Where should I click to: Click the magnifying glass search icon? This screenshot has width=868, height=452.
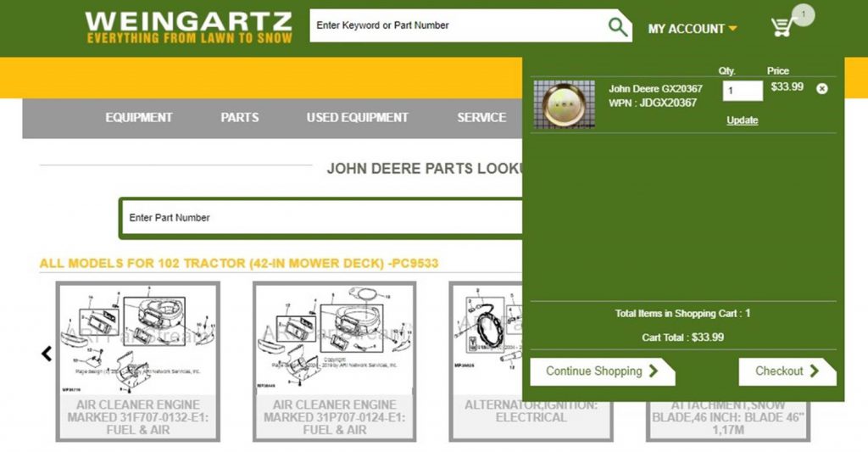point(617,26)
